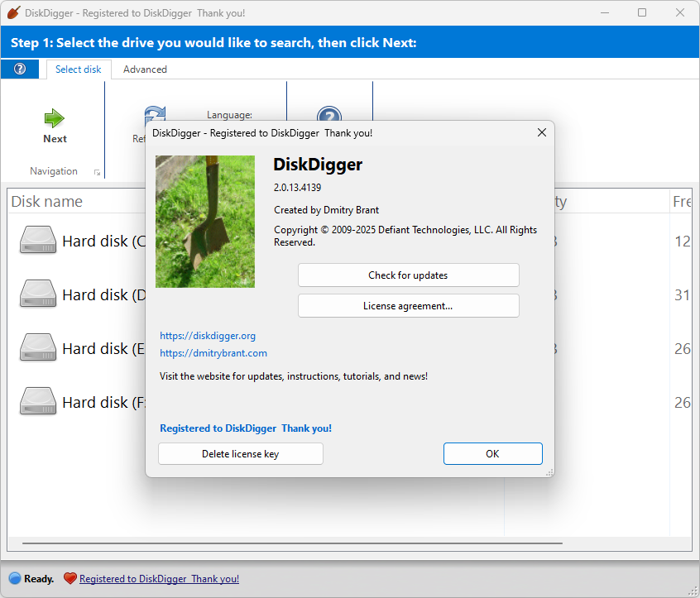Image resolution: width=700 pixels, height=598 pixels.
Task: Click the Refresh icon in ribbon
Action: tap(155, 114)
